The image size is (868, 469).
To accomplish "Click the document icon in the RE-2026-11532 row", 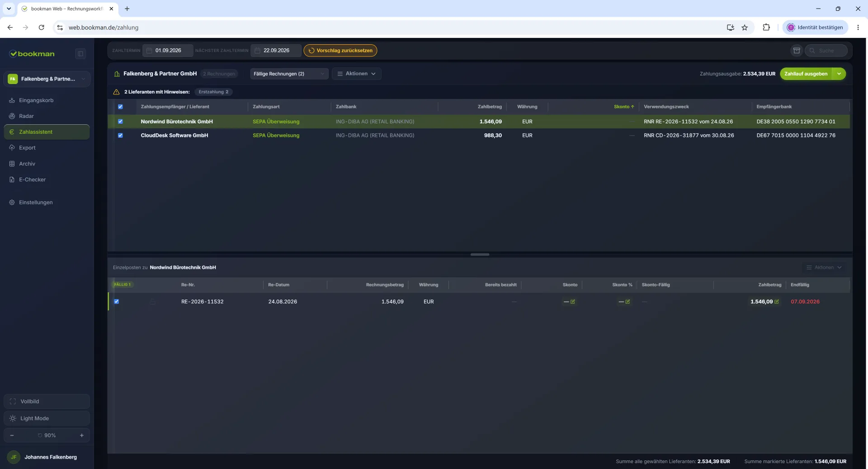I will 153,302.
